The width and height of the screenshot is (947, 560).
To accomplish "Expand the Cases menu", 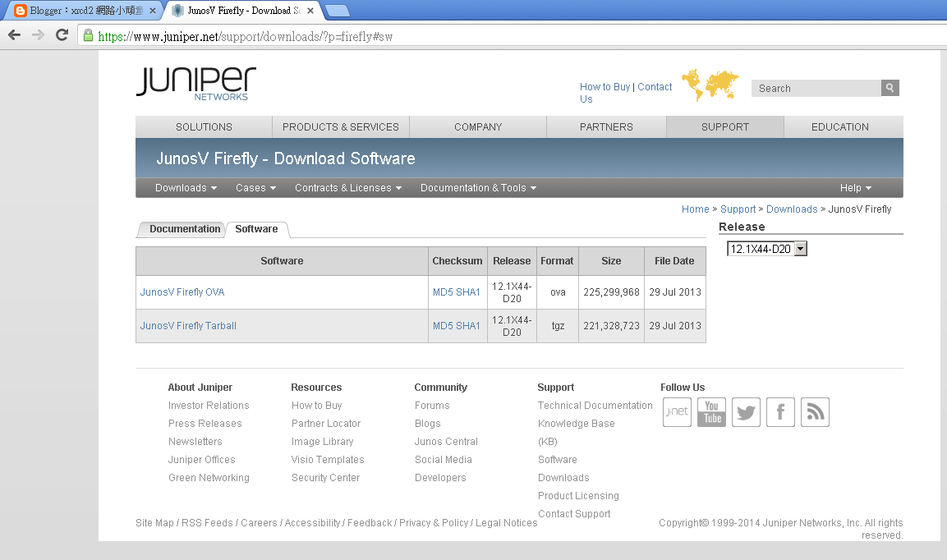I will click(255, 188).
